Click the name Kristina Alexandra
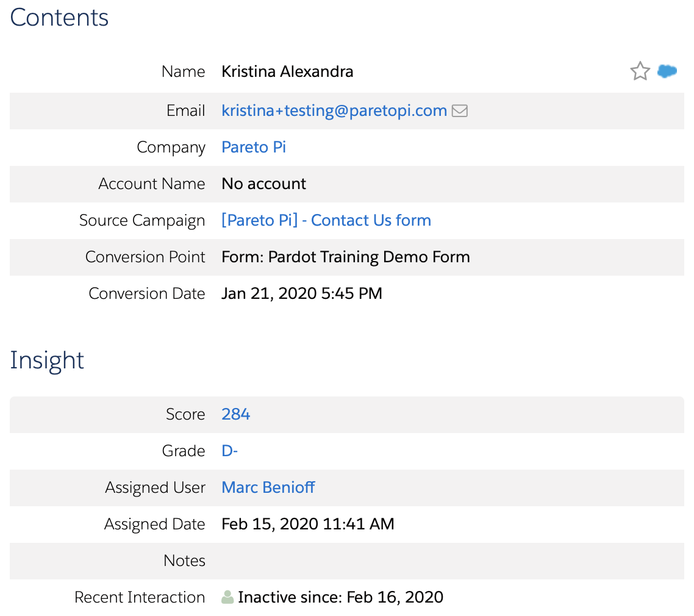This screenshot has height=616, width=694. coord(287,71)
